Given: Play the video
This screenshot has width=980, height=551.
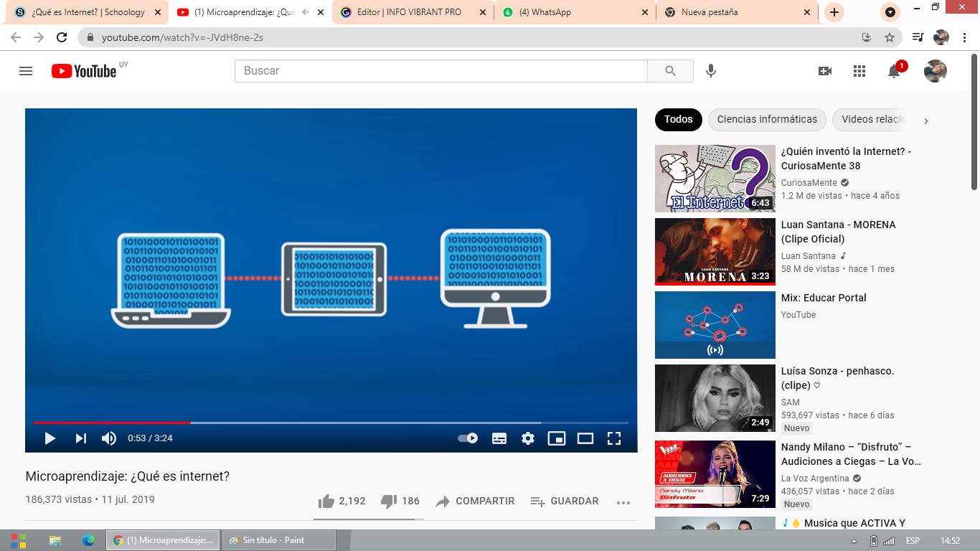Looking at the screenshot, I should (50, 438).
